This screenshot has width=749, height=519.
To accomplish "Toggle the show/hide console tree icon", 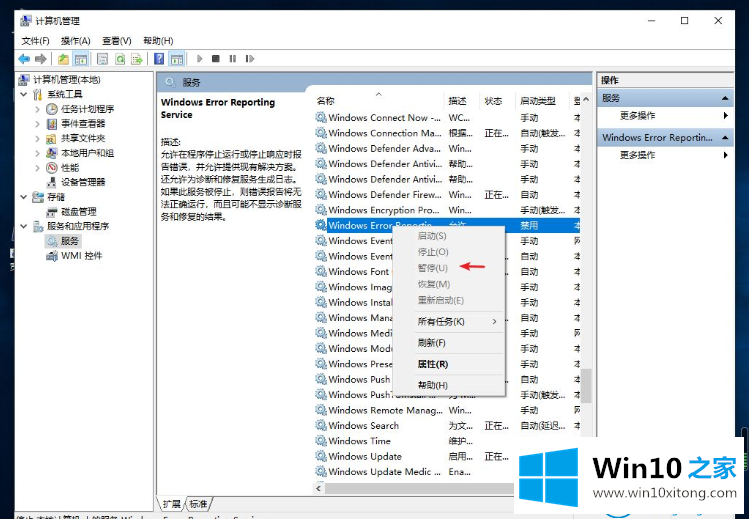I will [81, 59].
